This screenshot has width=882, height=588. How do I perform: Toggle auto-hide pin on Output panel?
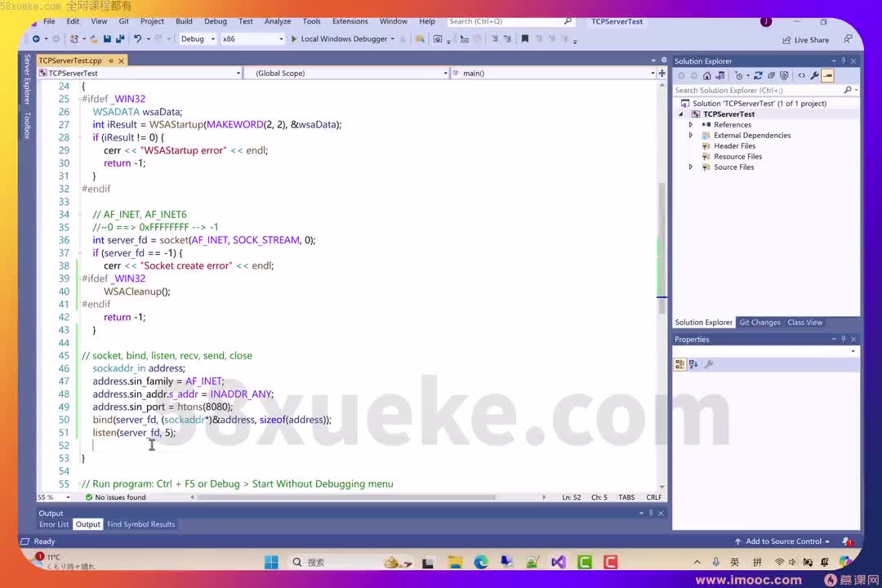click(651, 513)
